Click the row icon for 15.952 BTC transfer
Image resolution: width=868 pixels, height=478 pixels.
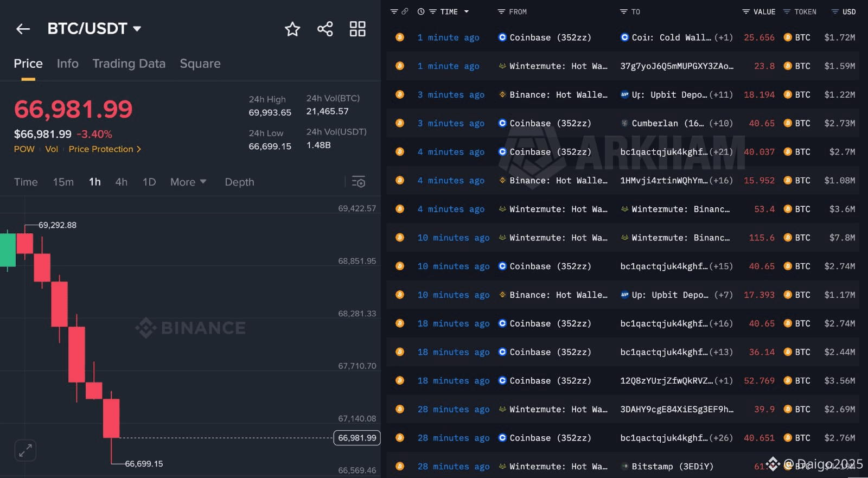(400, 181)
